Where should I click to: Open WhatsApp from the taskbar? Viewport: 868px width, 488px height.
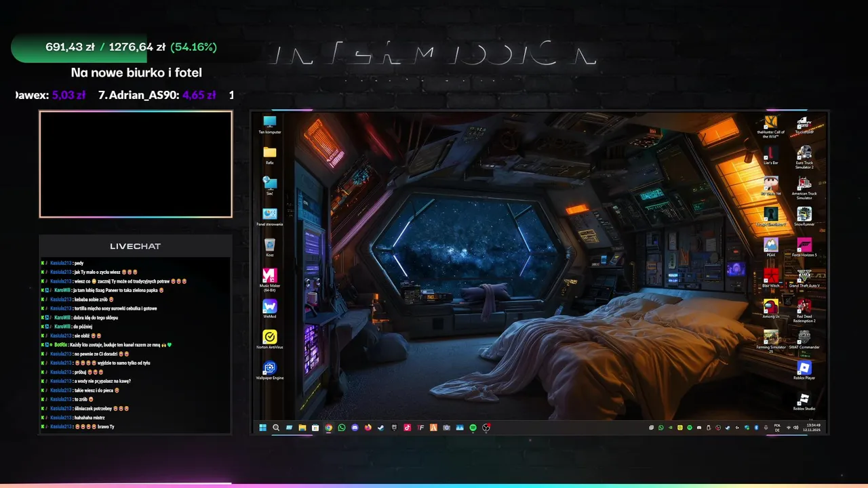342,428
